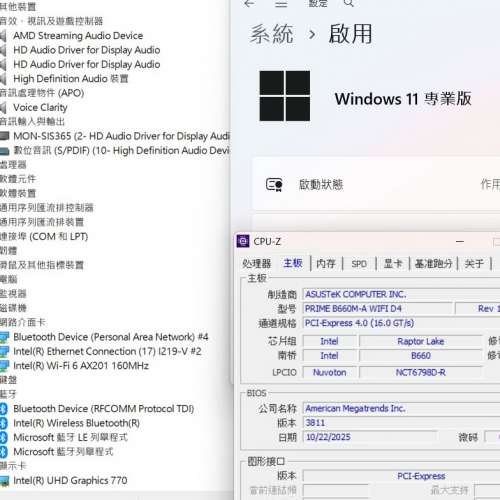Click the ASUSTeK COMPUTER INC. manufacturer field

point(401,294)
